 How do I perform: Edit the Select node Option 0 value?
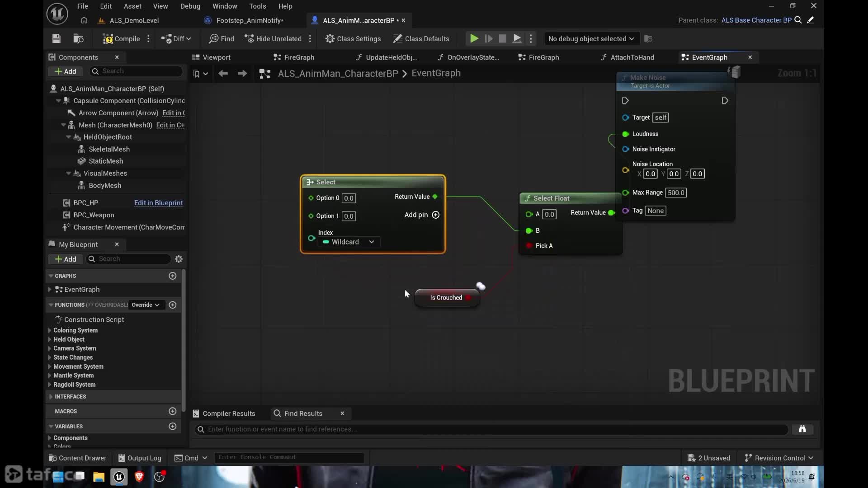[x=349, y=198]
